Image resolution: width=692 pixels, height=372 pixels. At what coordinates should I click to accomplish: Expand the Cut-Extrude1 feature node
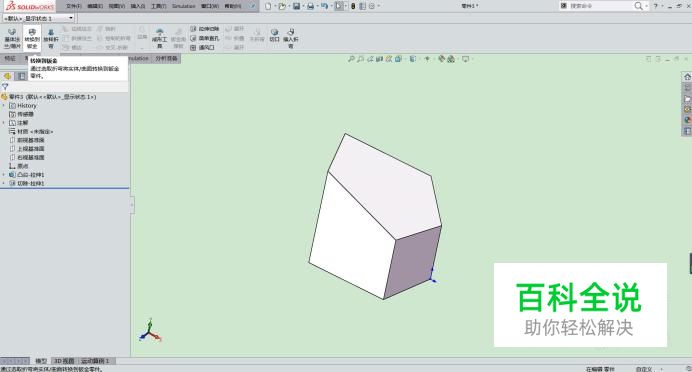click(4, 183)
